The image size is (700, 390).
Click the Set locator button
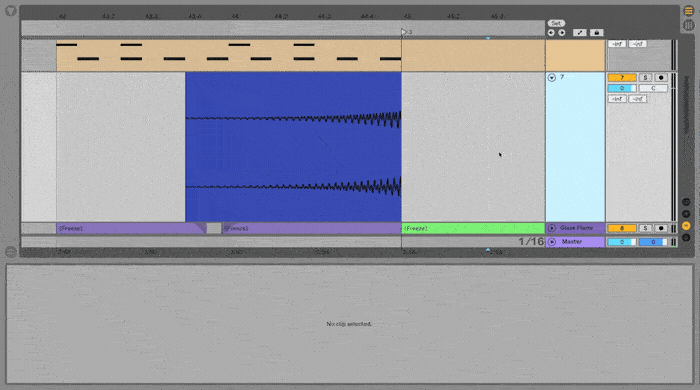556,23
